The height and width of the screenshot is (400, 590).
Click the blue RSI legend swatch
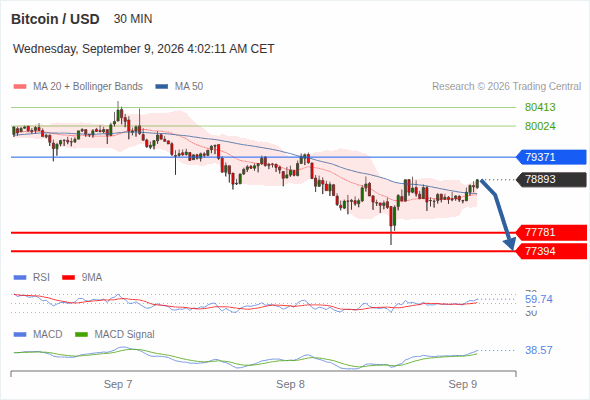pyautogui.click(x=20, y=278)
